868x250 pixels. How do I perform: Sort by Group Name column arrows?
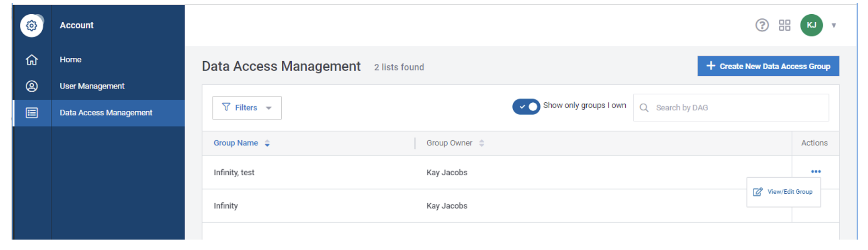268,143
